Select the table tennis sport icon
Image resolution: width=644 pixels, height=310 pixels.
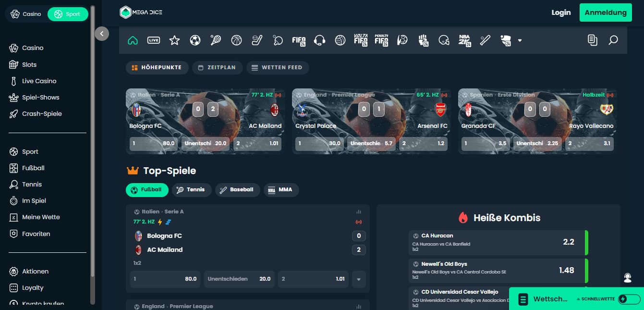(x=278, y=40)
